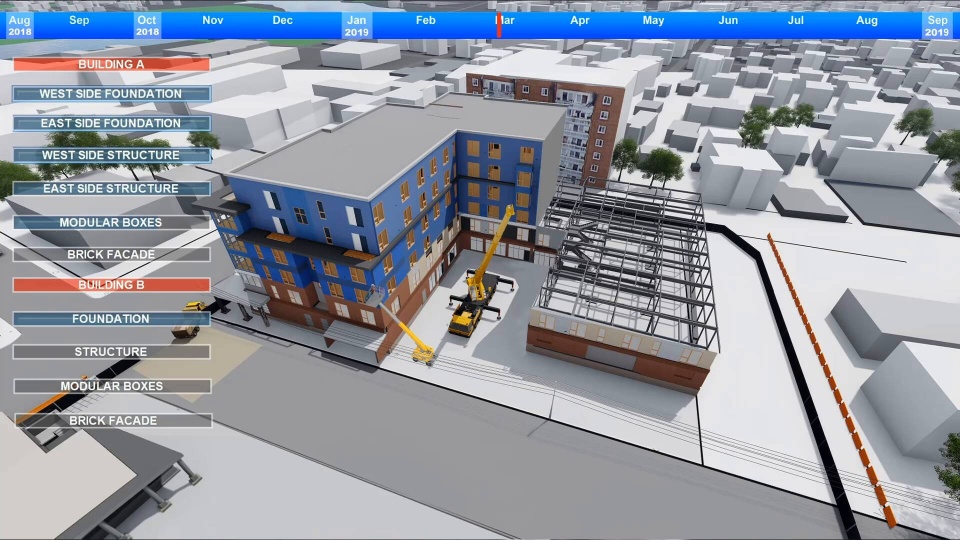Screen dimensions: 960x540
Task: Click the steel frame structure of Building B
Action: tap(631, 257)
